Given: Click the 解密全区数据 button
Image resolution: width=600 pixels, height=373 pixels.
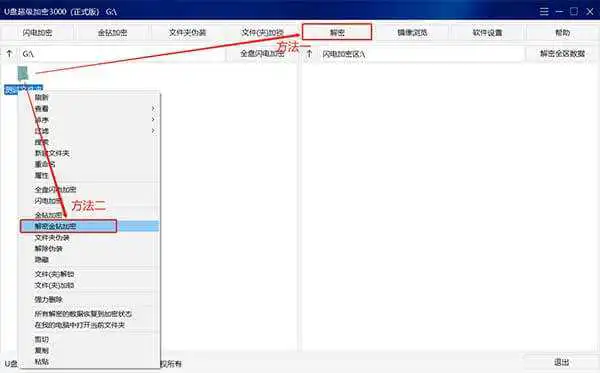Looking at the screenshot, I should [x=562, y=54].
